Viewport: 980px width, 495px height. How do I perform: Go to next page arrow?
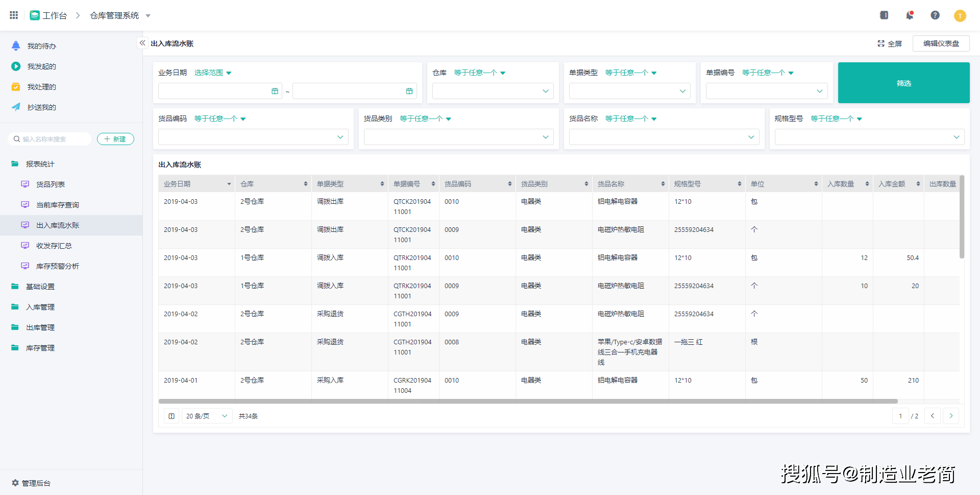[x=950, y=416]
